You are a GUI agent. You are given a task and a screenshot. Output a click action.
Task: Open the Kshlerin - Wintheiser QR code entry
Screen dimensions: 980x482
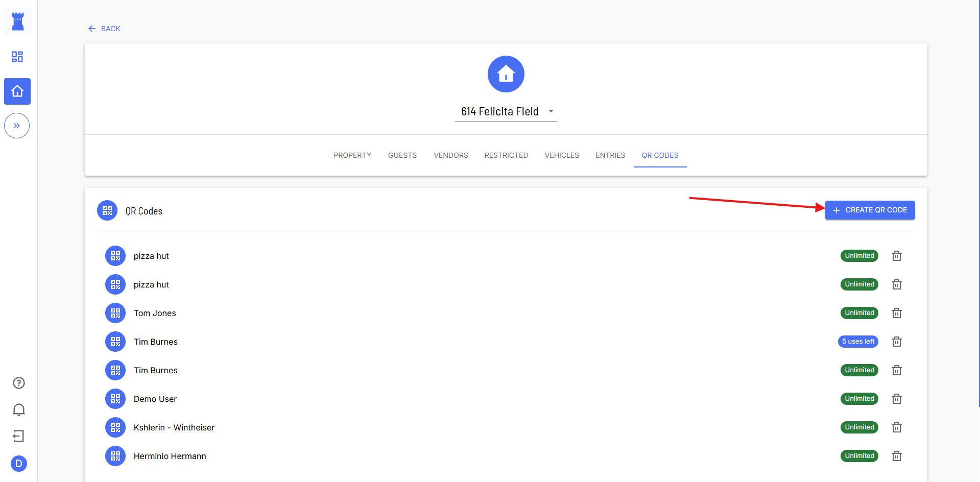(174, 427)
